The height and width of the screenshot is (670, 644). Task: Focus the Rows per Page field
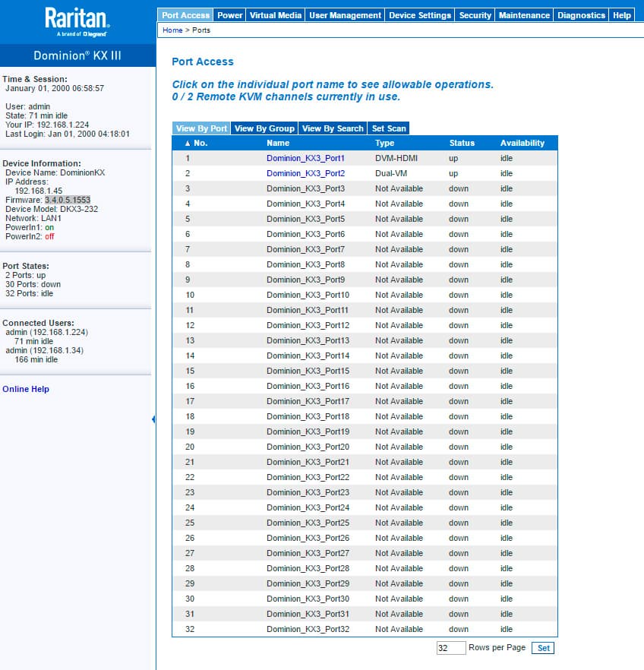click(451, 648)
